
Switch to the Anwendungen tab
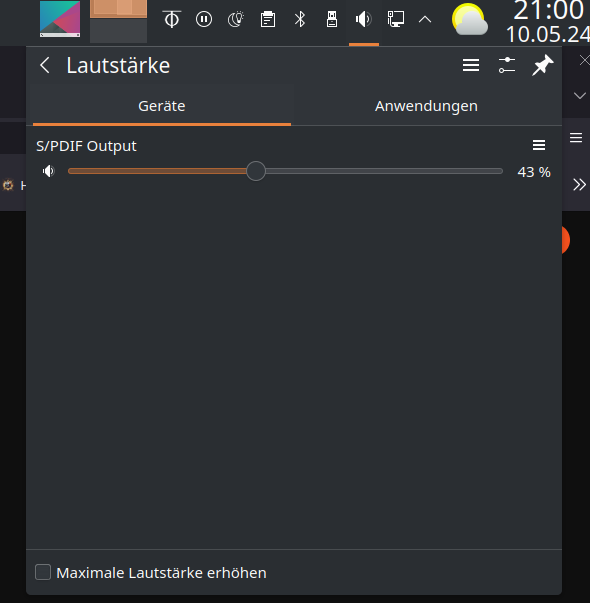tap(426, 106)
